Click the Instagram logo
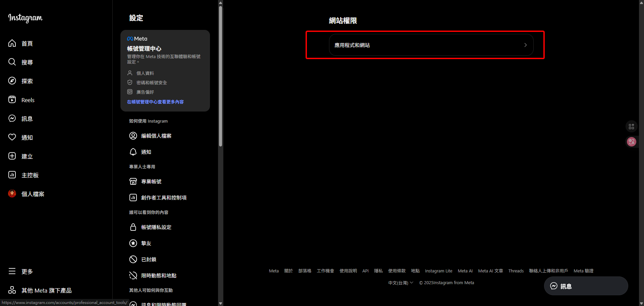Viewport: 644px width, 306px height. pos(25,18)
